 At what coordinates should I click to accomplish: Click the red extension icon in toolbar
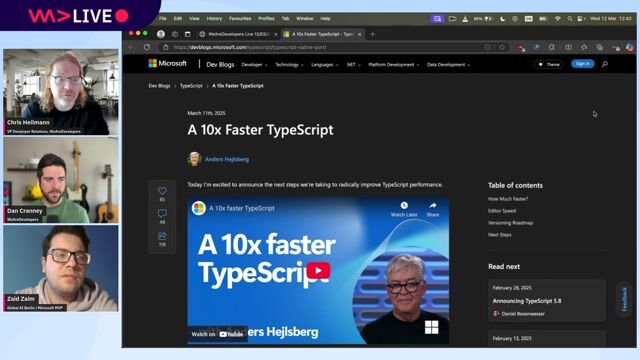coord(521,48)
